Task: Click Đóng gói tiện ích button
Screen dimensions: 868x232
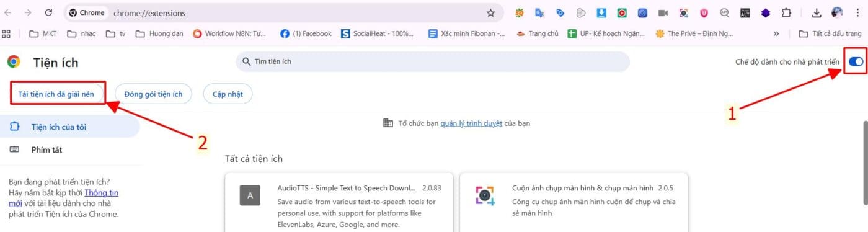Action: (153, 94)
